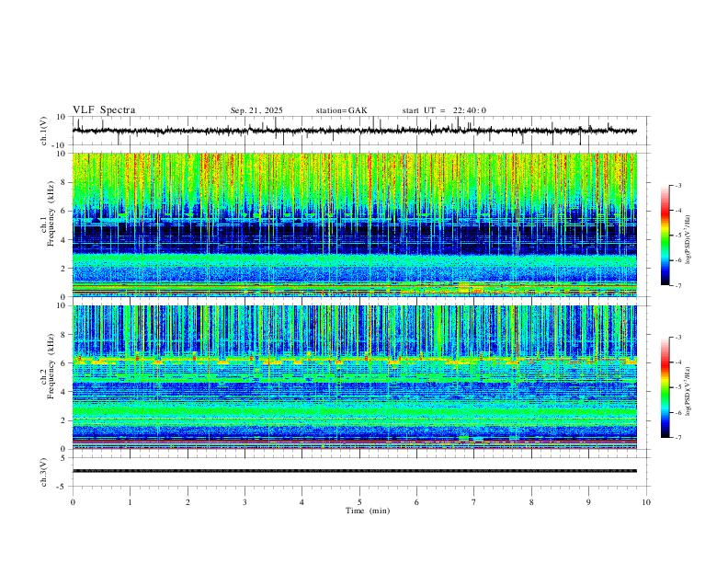Click the "-5" tick on ch.3(V) axis
The height and width of the screenshot is (563, 728).
[63, 487]
